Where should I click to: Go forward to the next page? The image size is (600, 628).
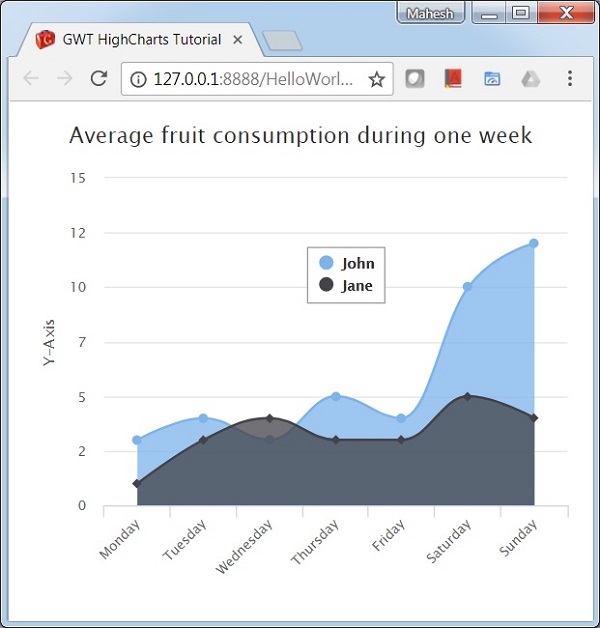(65, 79)
